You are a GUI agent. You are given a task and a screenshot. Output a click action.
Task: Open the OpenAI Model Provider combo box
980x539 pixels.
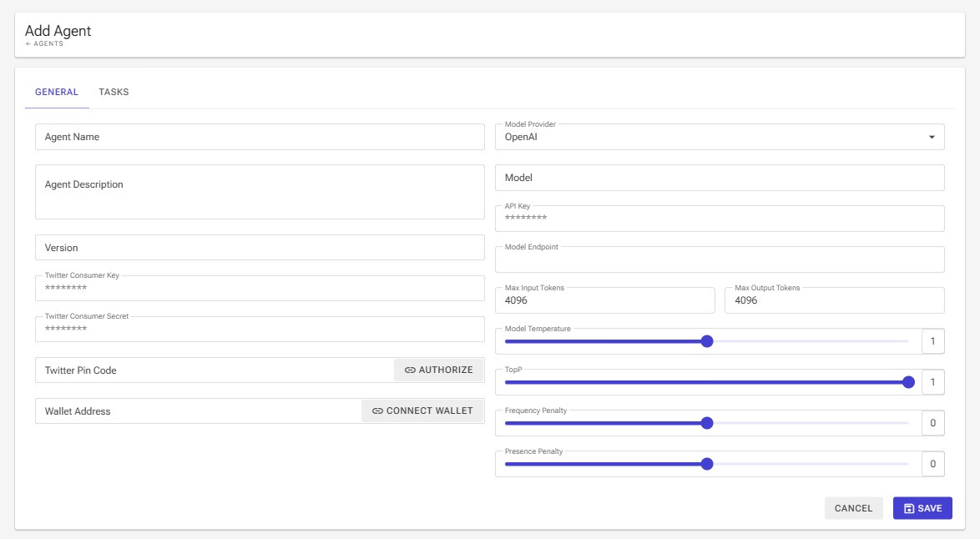click(710, 137)
